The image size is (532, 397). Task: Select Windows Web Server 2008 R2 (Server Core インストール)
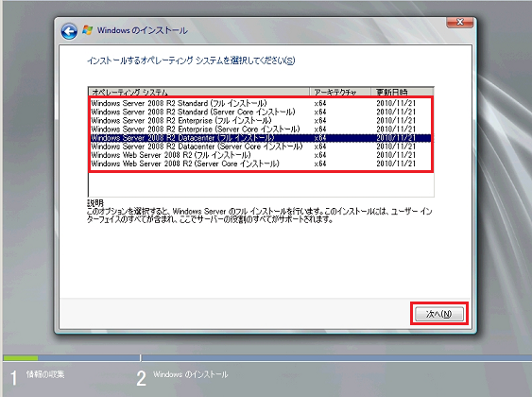pyautogui.click(x=260, y=164)
